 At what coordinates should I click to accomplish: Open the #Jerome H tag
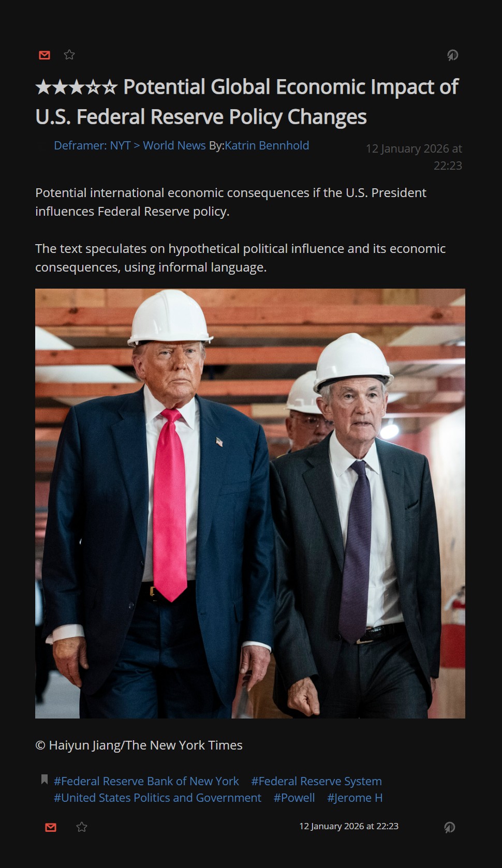tap(355, 798)
